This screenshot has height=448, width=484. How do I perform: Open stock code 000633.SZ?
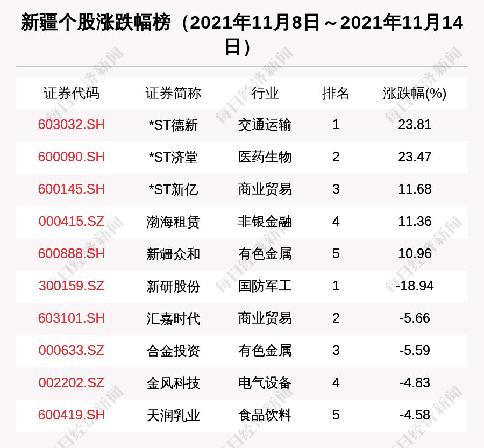pos(72,351)
